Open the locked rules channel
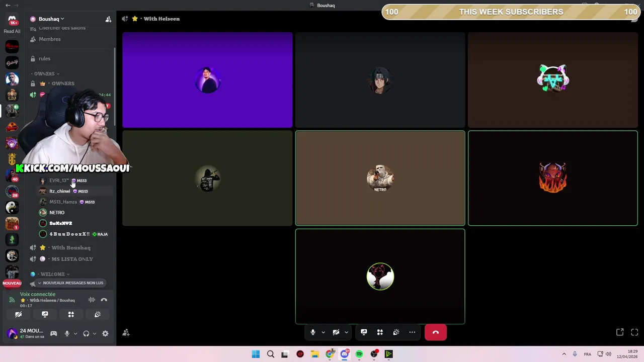This screenshot has height=362, width=644. click(44, 58)
